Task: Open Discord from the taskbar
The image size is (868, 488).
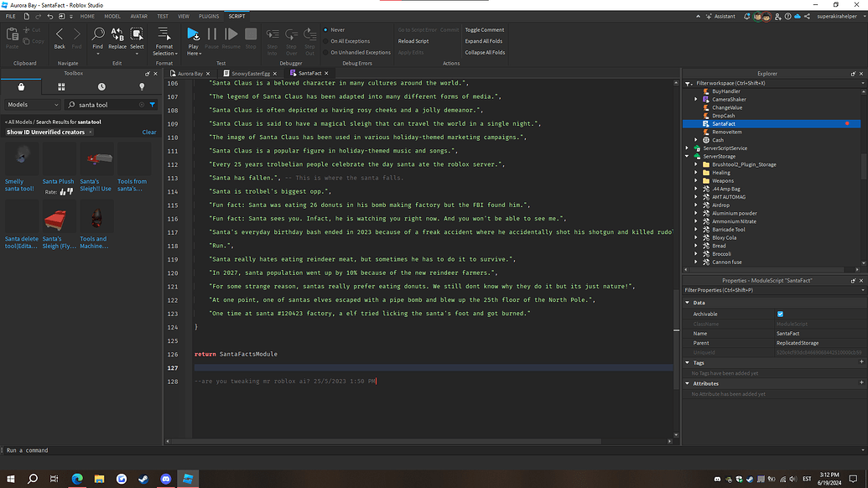Action: coord(165,479)
